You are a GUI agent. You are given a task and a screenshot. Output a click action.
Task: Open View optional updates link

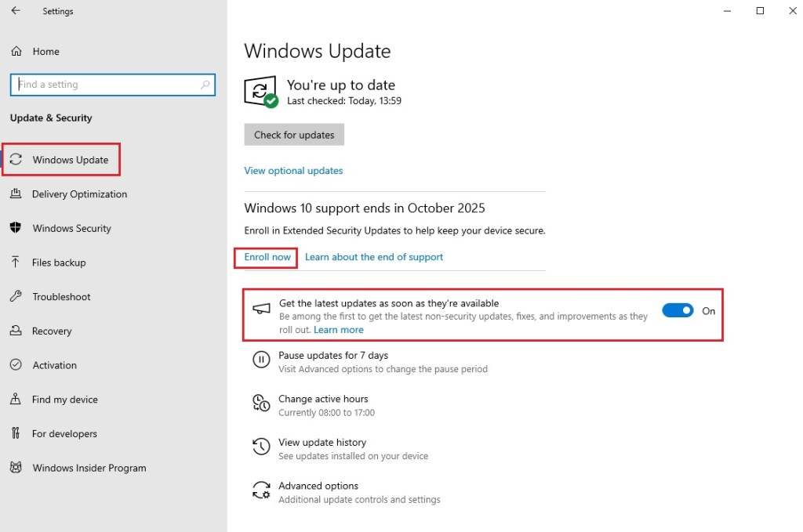[x=293, y=171]
